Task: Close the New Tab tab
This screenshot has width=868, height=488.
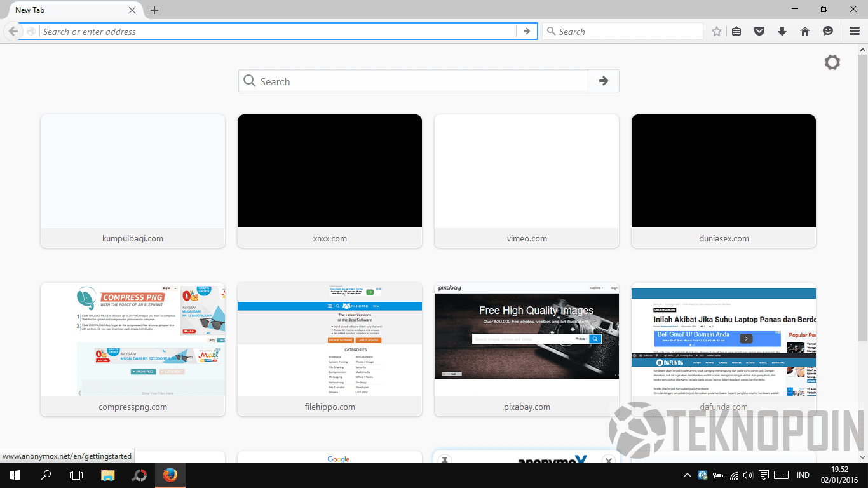Action: [x=132, y=10]
